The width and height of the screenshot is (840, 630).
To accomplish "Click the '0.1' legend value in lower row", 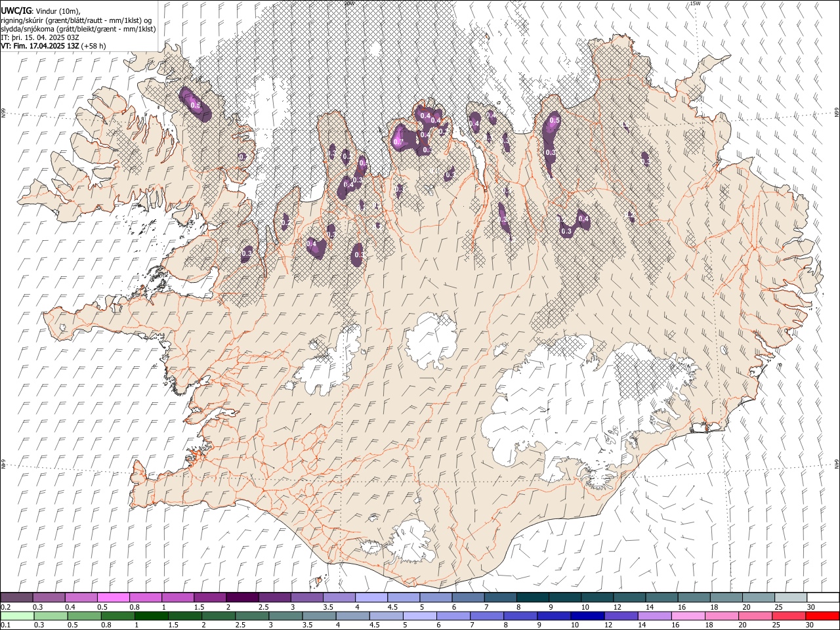I will (5, 625).
